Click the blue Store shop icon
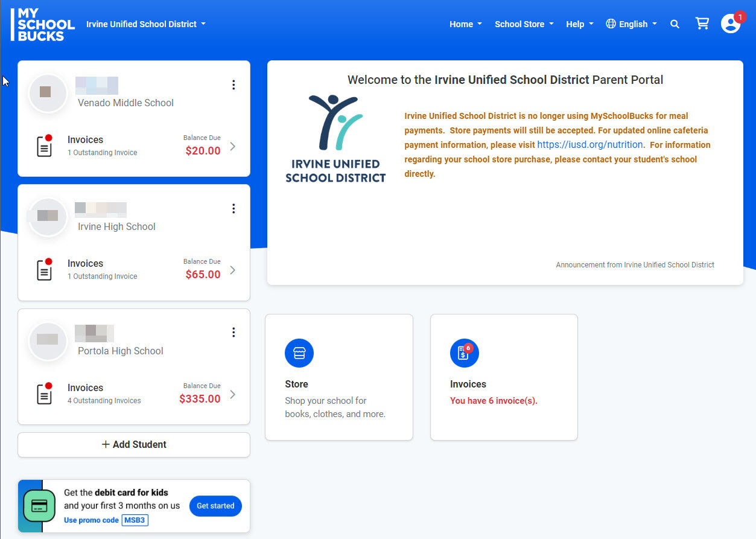The width and height of the screenshot is (756, 539). pyautogui.click(x=299, y=353)
